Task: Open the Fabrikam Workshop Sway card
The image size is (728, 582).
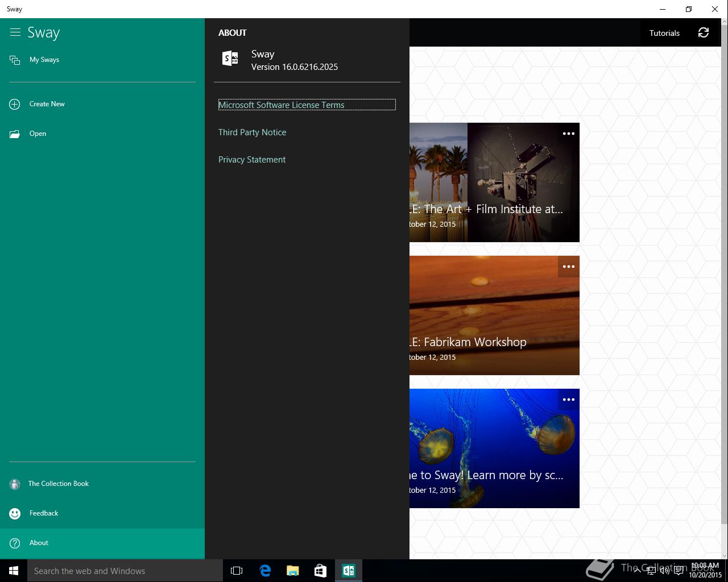Action: coord(494,315)
